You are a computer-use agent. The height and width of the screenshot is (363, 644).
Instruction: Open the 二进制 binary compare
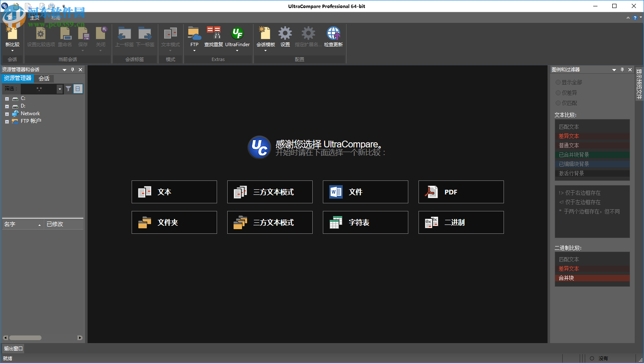(460, 222)
